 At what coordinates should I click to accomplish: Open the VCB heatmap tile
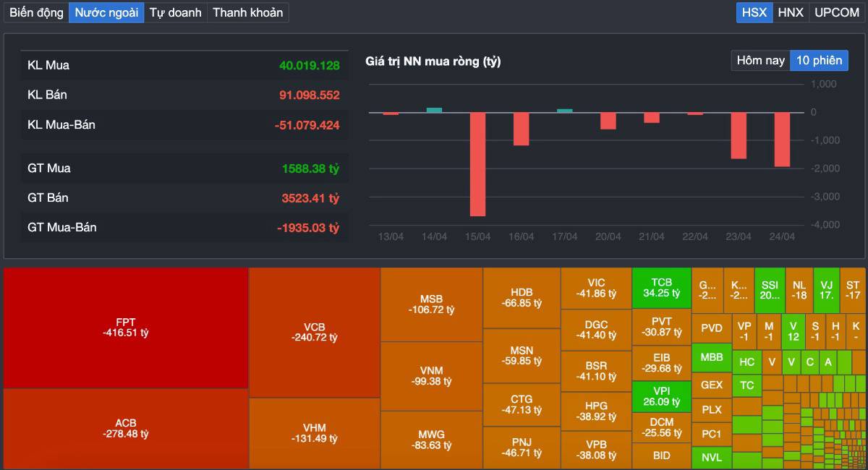coord(315,332)
